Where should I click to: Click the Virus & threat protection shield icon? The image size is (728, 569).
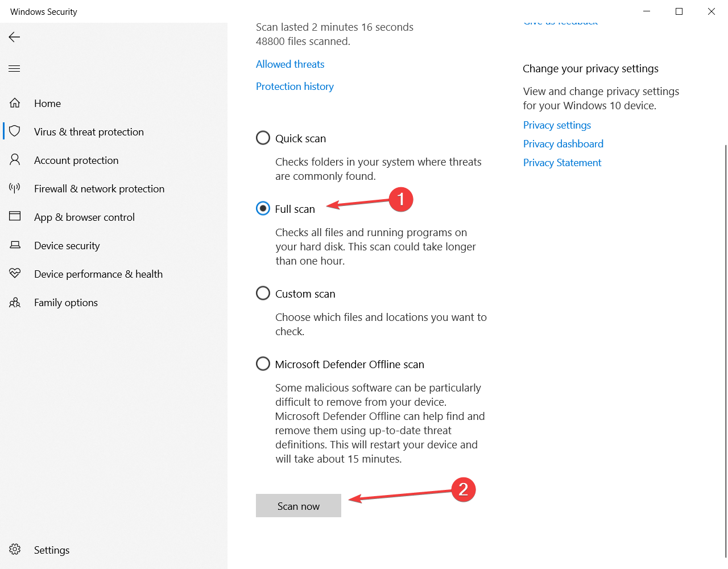(x=15, y=131)
